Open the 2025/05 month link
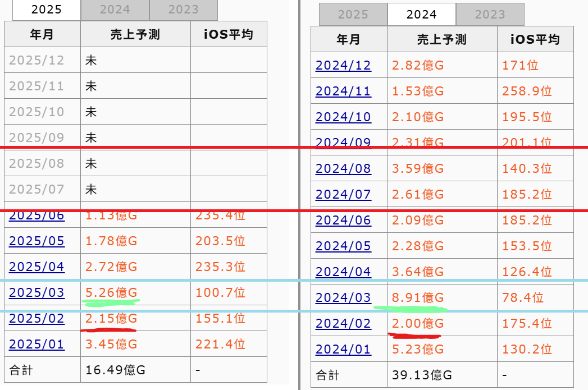Viewport: 588px width, 390px height. 37,241
